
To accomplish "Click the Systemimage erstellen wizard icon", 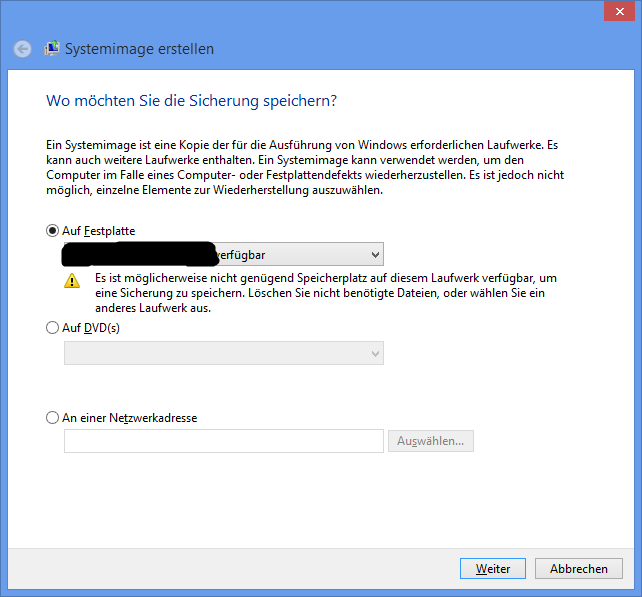I will click(52, 48).
